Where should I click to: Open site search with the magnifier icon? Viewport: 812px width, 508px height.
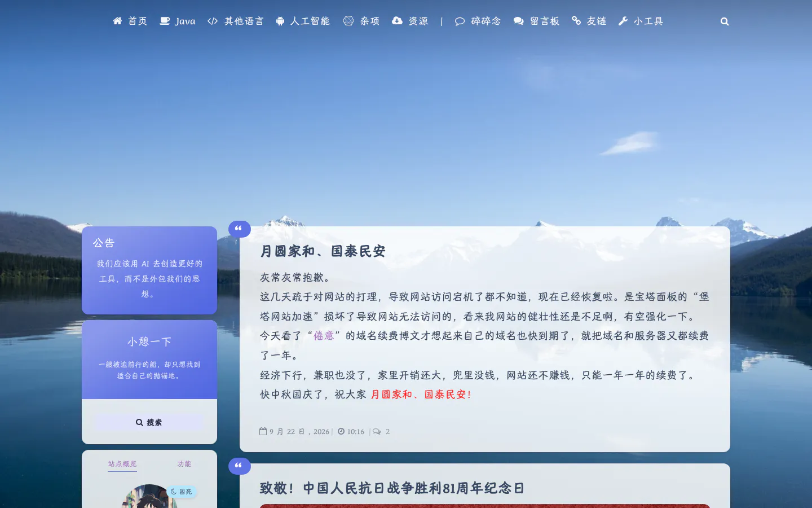coord(725,21)
